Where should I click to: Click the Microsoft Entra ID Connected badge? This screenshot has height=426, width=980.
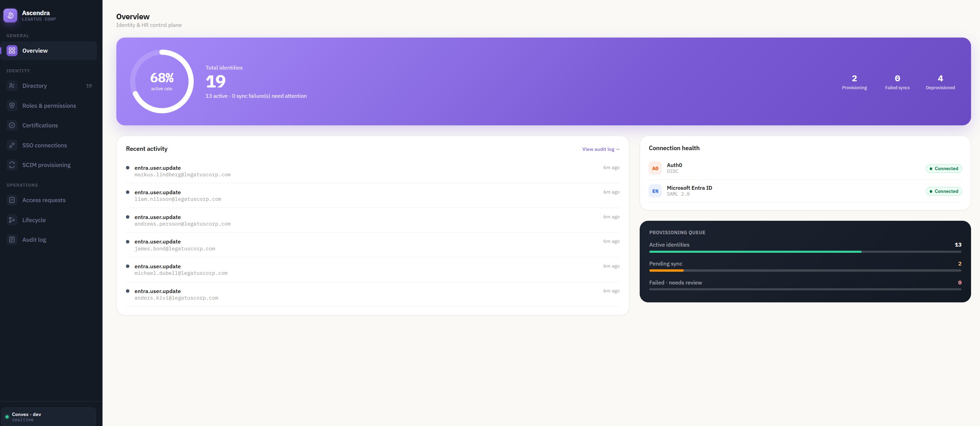tap(944, 191)
